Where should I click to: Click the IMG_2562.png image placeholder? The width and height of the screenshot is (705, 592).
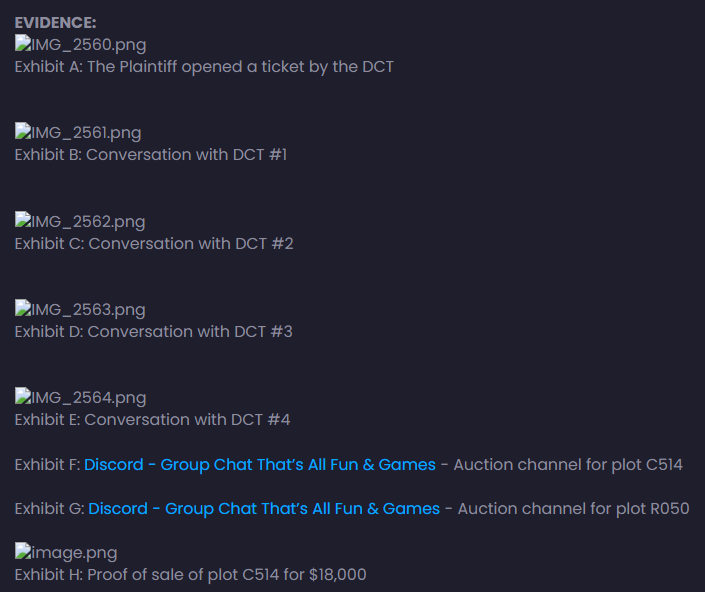click(80, 222)
